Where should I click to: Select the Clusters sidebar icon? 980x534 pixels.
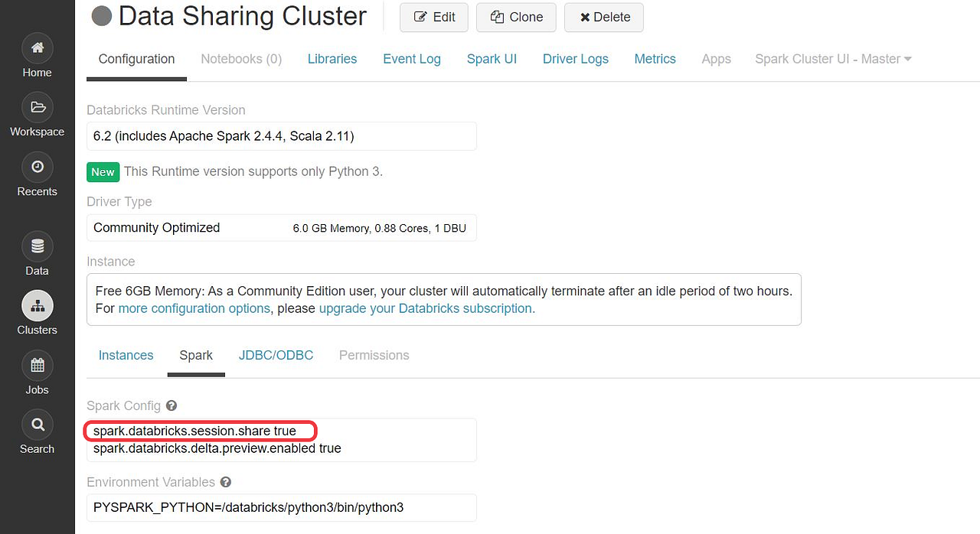tap(37, 306)
